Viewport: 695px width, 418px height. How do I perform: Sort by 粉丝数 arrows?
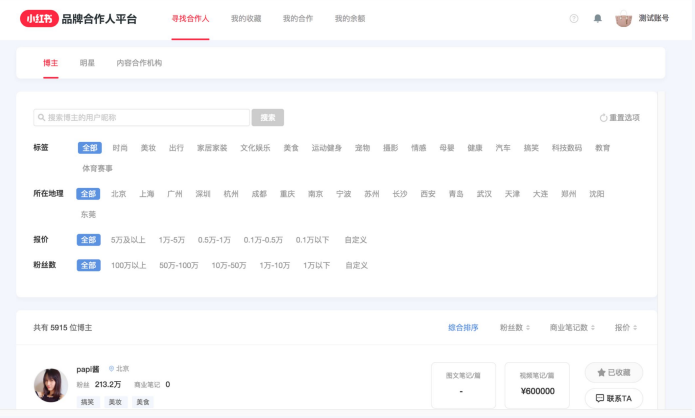pos(527,328)
